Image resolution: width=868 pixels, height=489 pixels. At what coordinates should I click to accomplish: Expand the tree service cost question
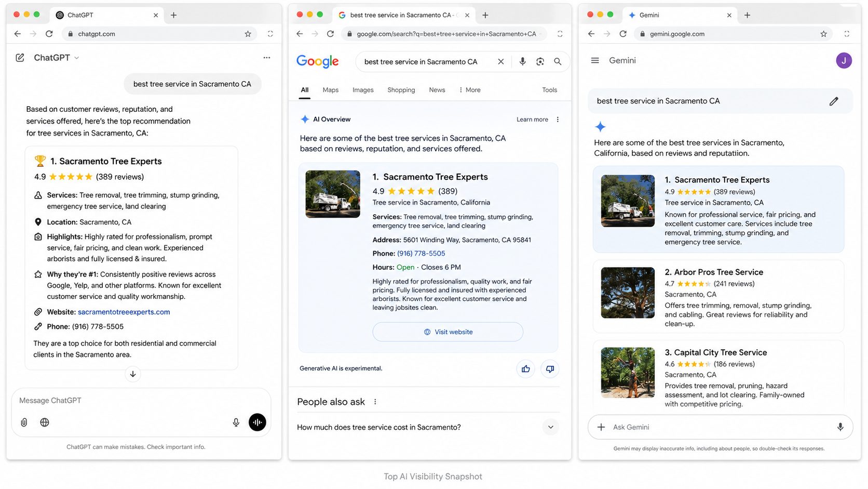(550, 427)
